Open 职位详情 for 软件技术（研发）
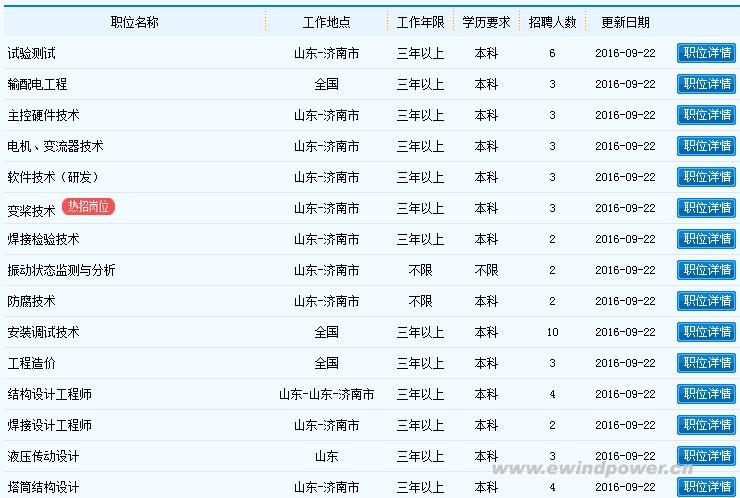This screenshot has height=498, width=740. [x=706, y=177]
